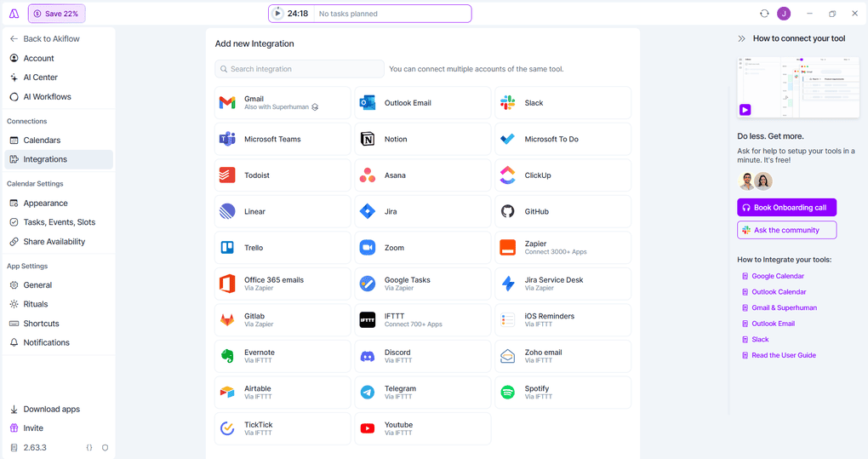Click the Save 22% button
Viewport: 868px width, 459px height.
pos(56,14)
